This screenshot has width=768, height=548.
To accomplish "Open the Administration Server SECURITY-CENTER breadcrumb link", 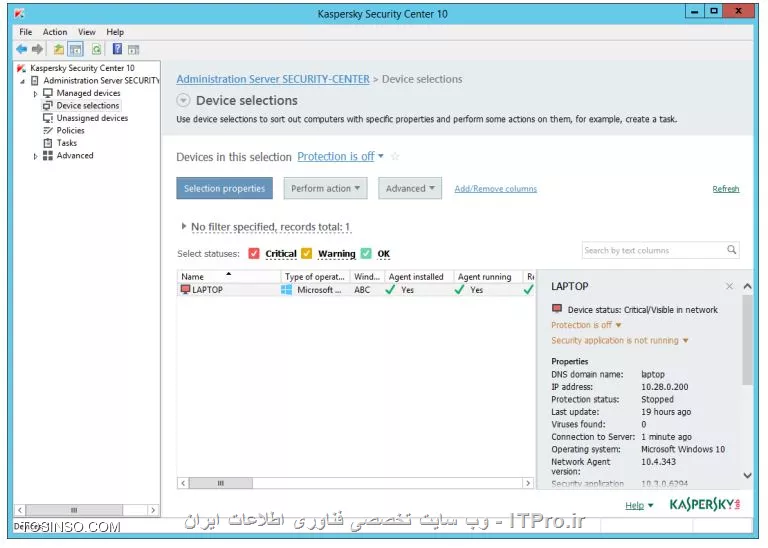I will click(x=273, y=79).
